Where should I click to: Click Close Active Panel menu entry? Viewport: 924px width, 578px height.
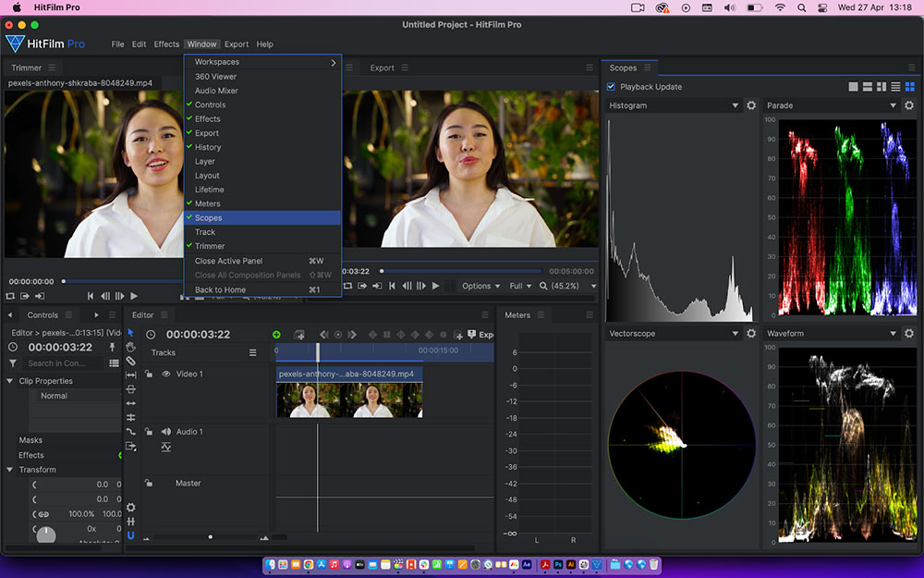(262, 261)
